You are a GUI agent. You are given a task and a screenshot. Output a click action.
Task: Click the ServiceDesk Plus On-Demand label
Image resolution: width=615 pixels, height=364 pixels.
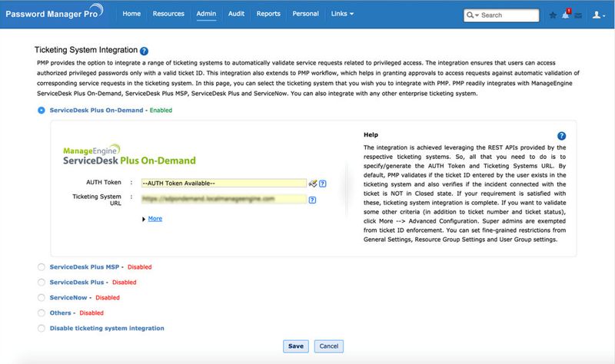tap(97, 111)
